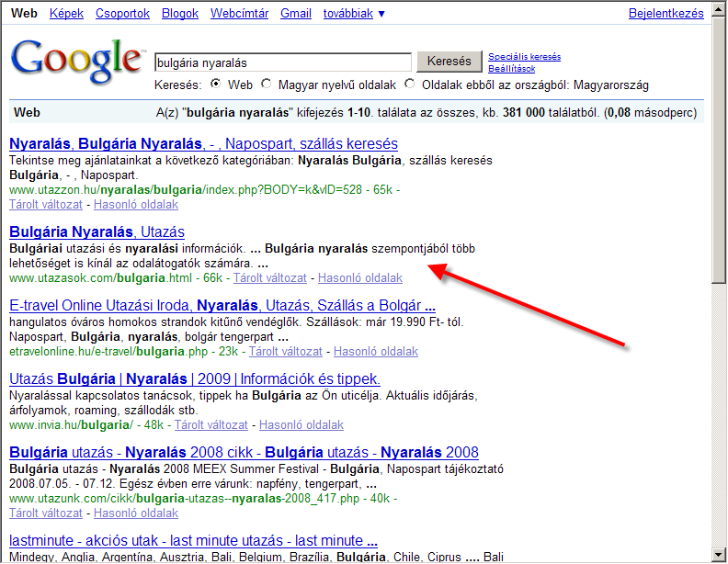Screen dimensions: 728x564
Task: Open Hasonló oldalak for utazunk.com result
Action: click(x=136, y=513)
